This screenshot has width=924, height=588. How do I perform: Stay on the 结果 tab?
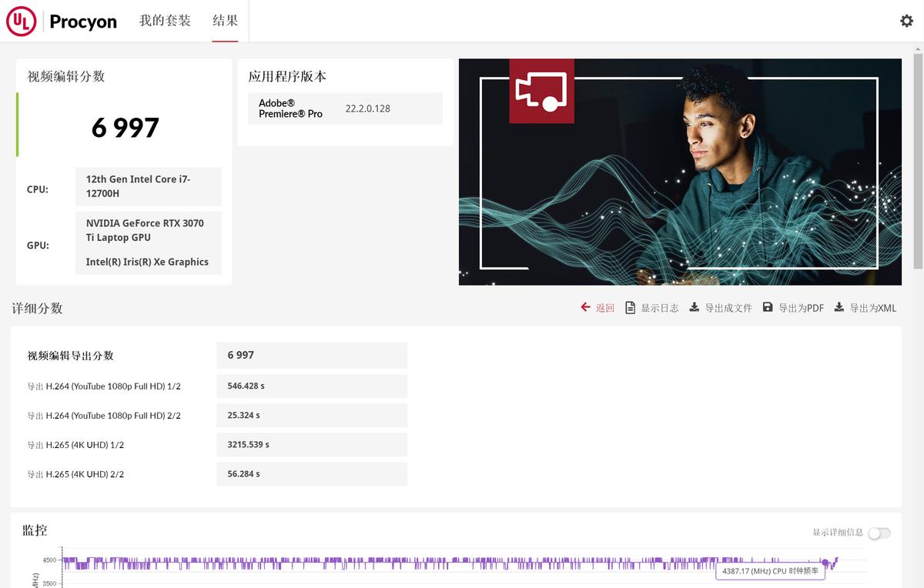224,22
